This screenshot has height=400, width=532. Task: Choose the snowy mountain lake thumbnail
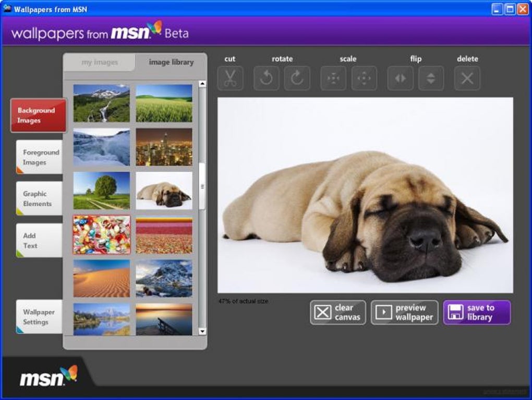click(x=164, y=278)
